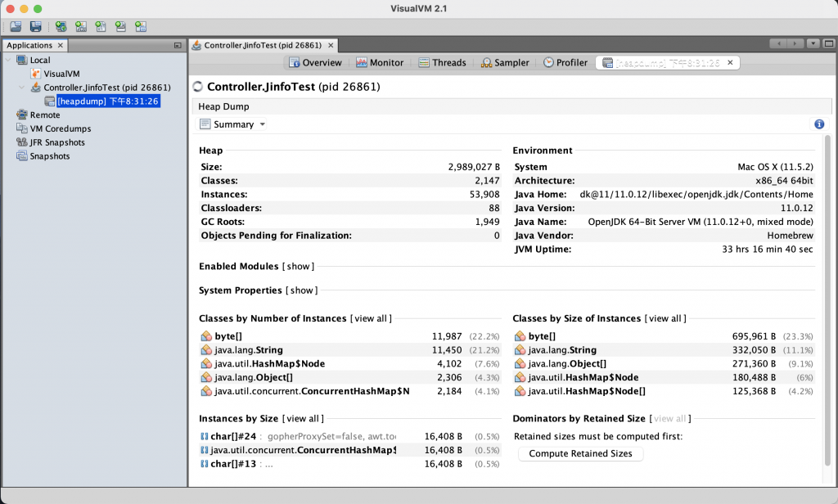
Task: View all Classes by Size of Instances
Action: coord(665,318)
